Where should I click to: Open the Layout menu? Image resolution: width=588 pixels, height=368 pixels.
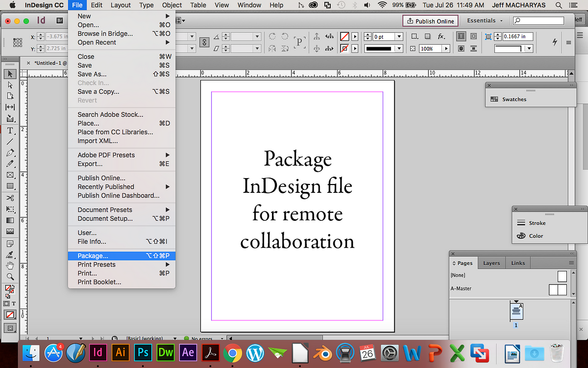tap(121, 5)
